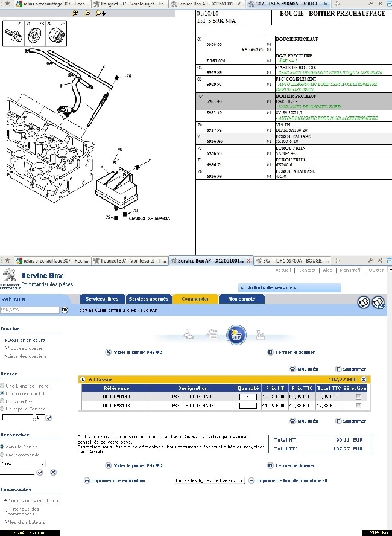Select the fourth Verser radio option (repère)
392x536 pixels.
point(2,409)
